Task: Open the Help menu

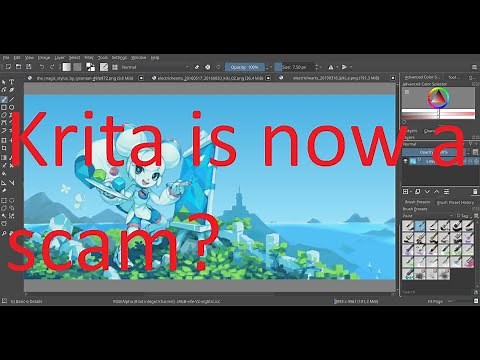Action: pos(155,58)
